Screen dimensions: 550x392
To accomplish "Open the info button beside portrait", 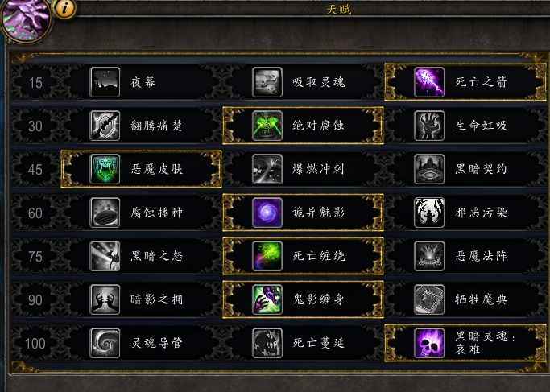I will (64, 8).
